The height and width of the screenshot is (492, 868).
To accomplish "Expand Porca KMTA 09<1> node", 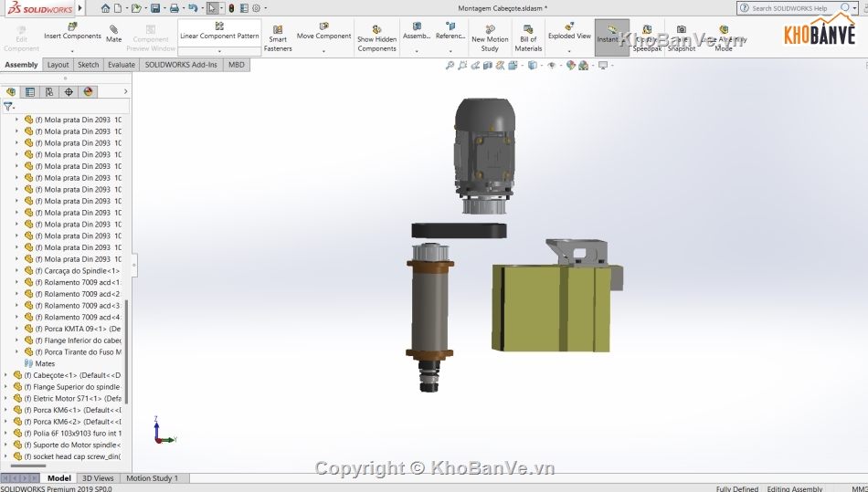I will coord(16,329).
